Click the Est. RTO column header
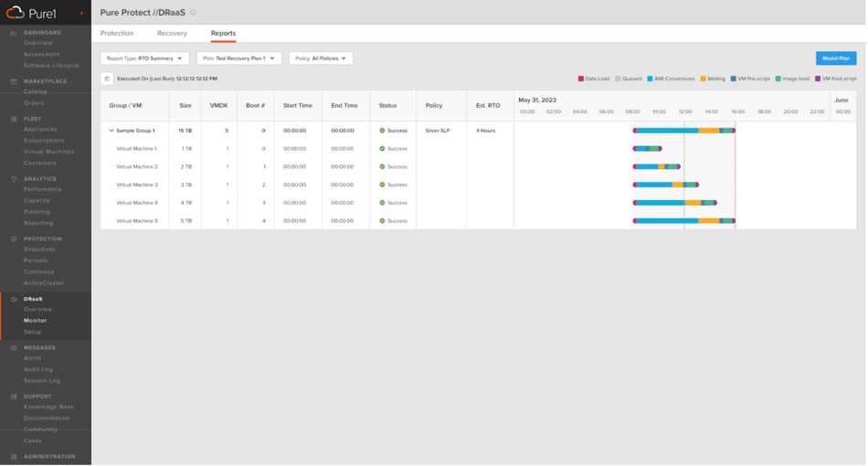Screen dimensions: 868x466 [488, 105]
